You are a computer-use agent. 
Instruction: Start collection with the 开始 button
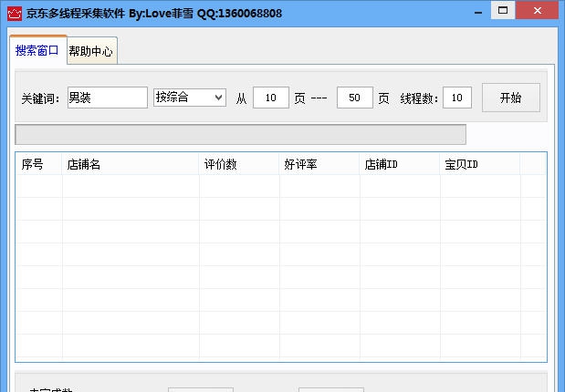(510, 98)
